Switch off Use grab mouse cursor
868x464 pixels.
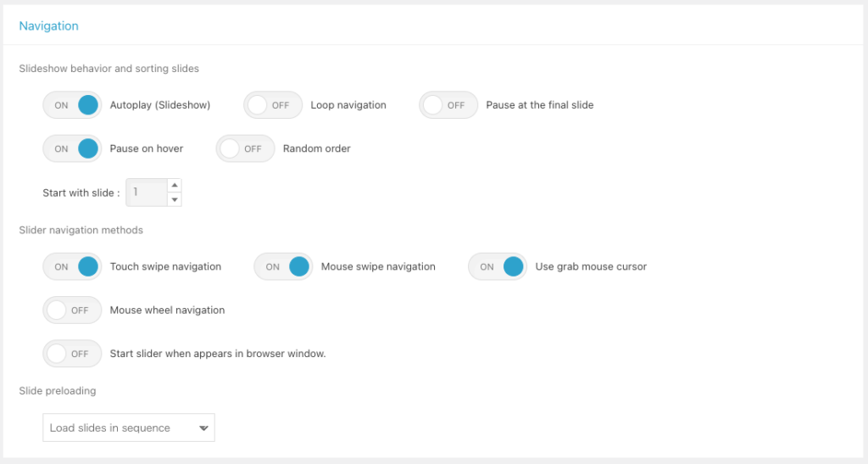tap(498, 266)
